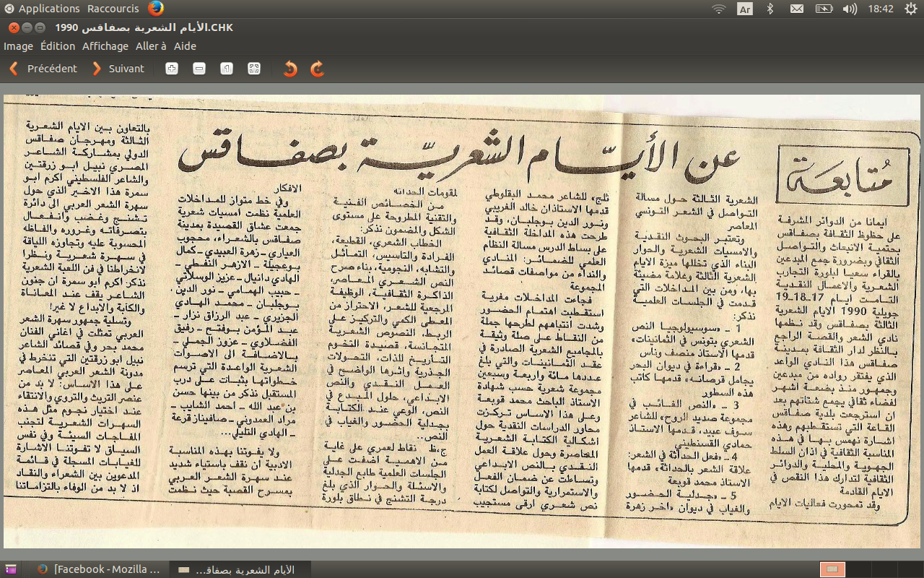Launch Firefox from the top panel
Image resolution: width=924 pixels, height=578 pixels.
point(156,9)
